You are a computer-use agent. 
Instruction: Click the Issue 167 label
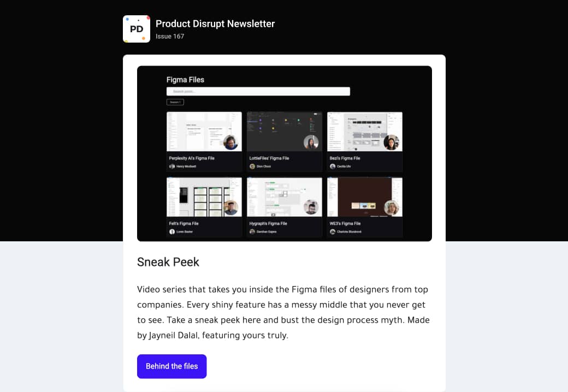[170, 36]
